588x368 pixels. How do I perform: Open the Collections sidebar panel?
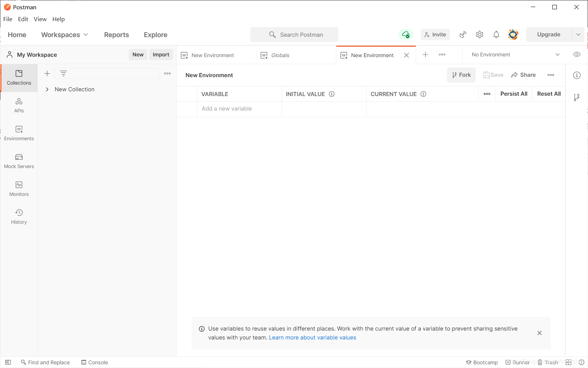coord(19,78)
